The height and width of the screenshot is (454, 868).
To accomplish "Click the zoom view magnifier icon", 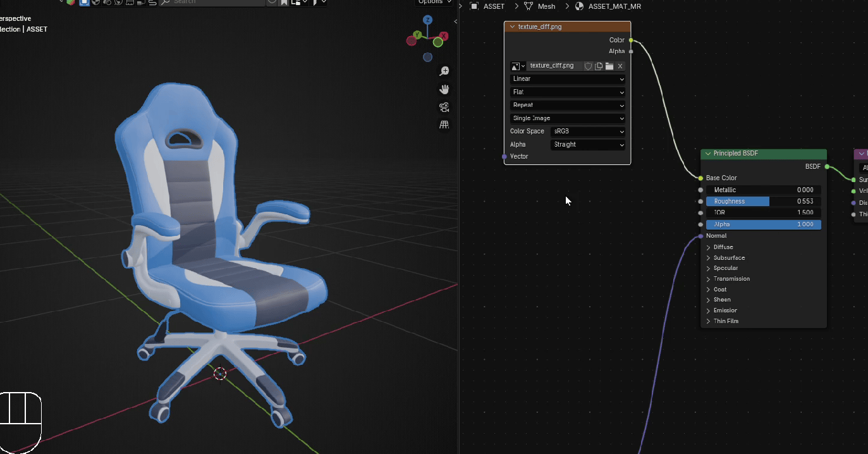I will 444,71.
